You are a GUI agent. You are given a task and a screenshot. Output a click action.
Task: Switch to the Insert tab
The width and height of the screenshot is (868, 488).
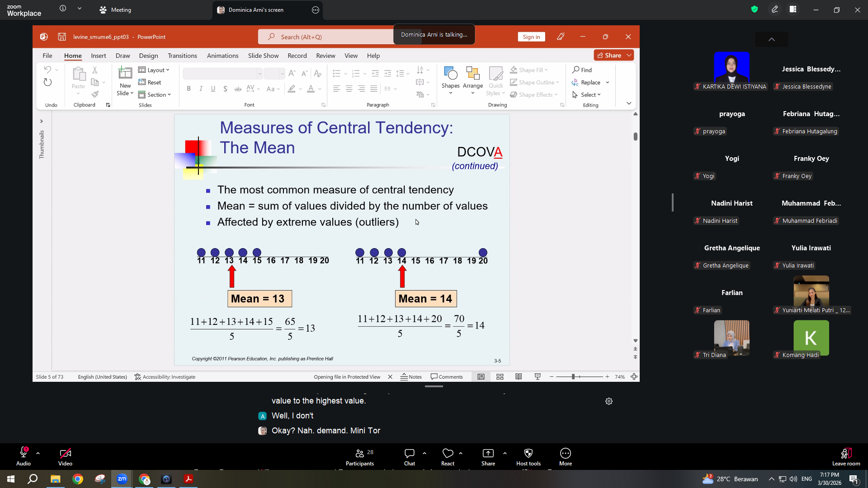click(x=99, y=56)
